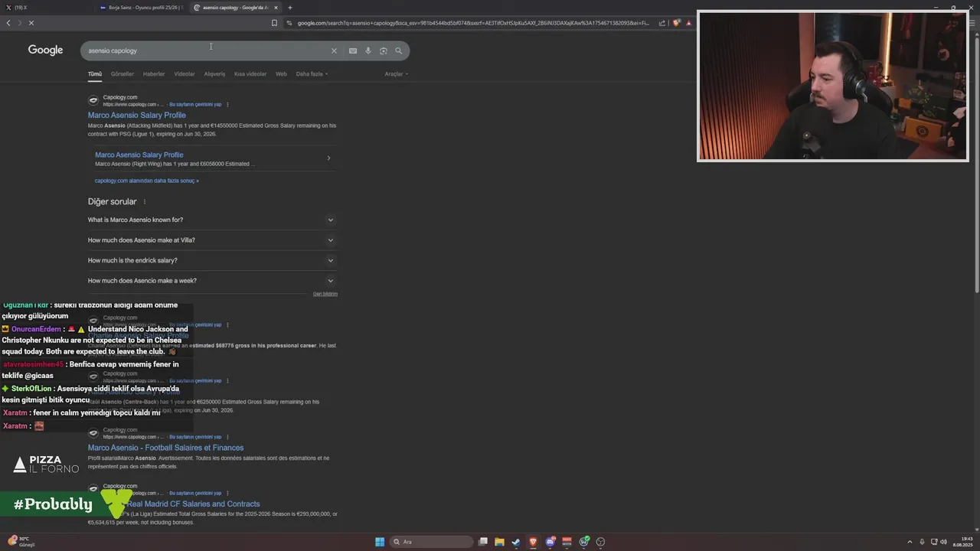Close the asensio capology tab

(x=276, y=8)
